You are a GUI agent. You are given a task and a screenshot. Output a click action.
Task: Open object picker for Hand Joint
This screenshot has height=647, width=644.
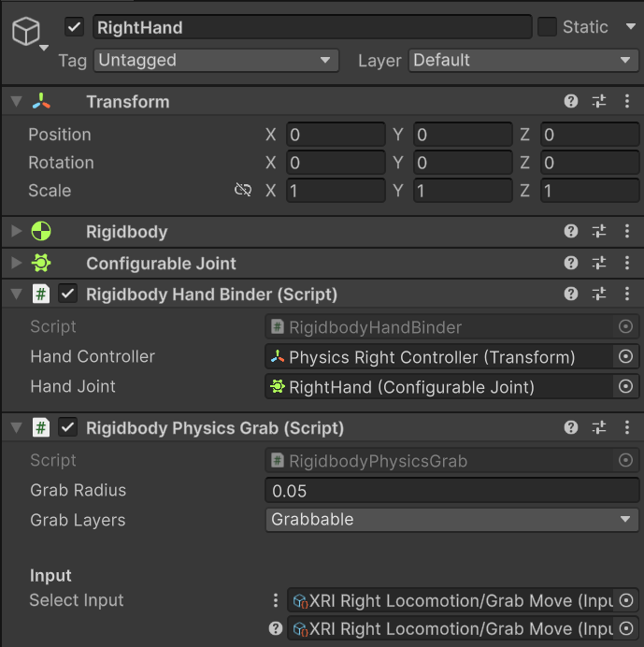point(626,386)
